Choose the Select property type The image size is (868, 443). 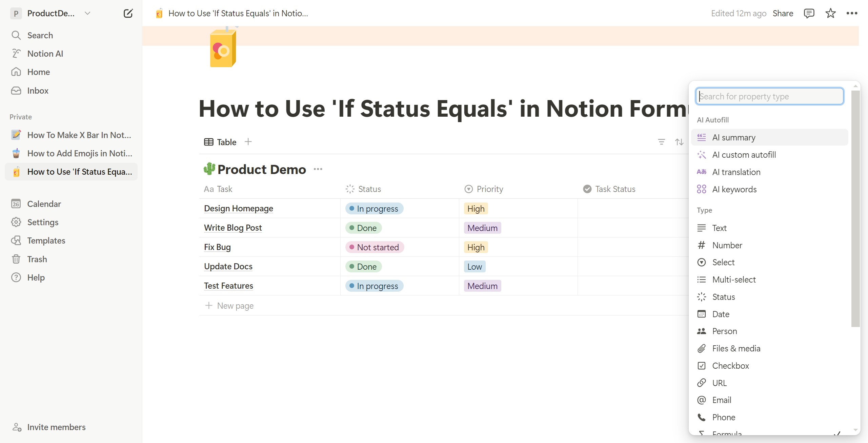(769, 262)
